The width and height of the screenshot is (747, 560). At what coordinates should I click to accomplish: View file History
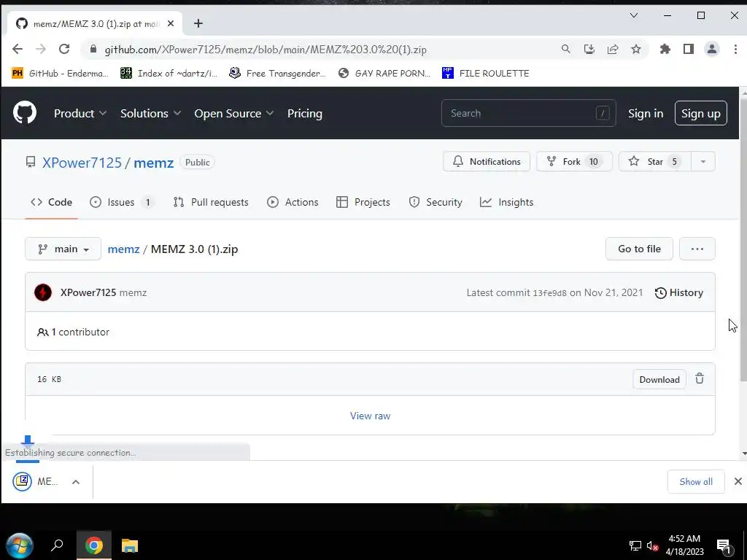[x=679, y=292]
